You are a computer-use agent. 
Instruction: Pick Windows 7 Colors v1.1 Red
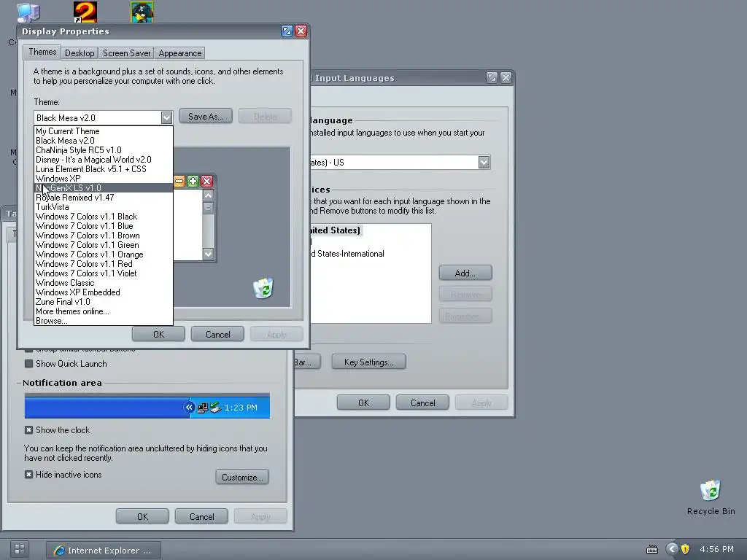[104, 264]
